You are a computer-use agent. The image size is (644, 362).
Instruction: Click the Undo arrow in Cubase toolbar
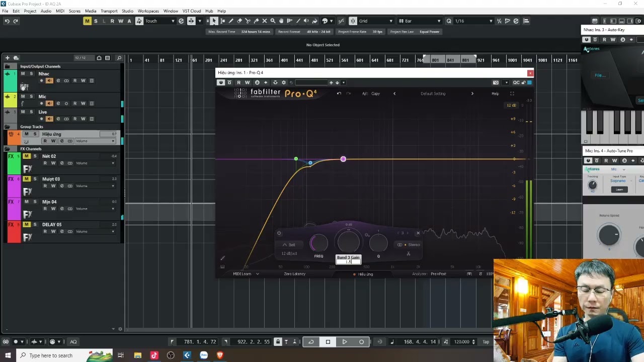[7, 21]
